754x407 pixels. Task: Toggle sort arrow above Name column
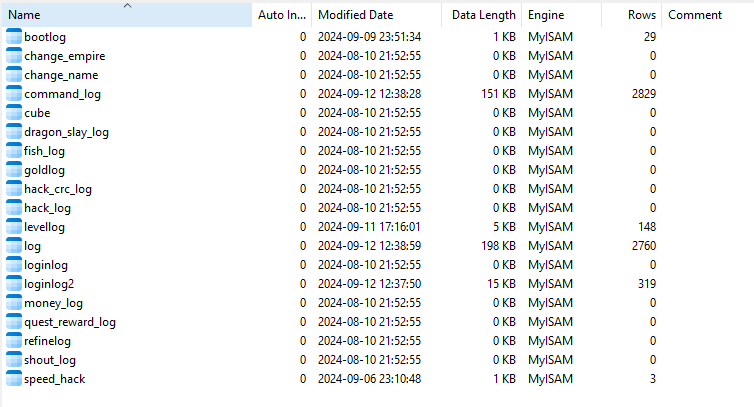(126, 6)
